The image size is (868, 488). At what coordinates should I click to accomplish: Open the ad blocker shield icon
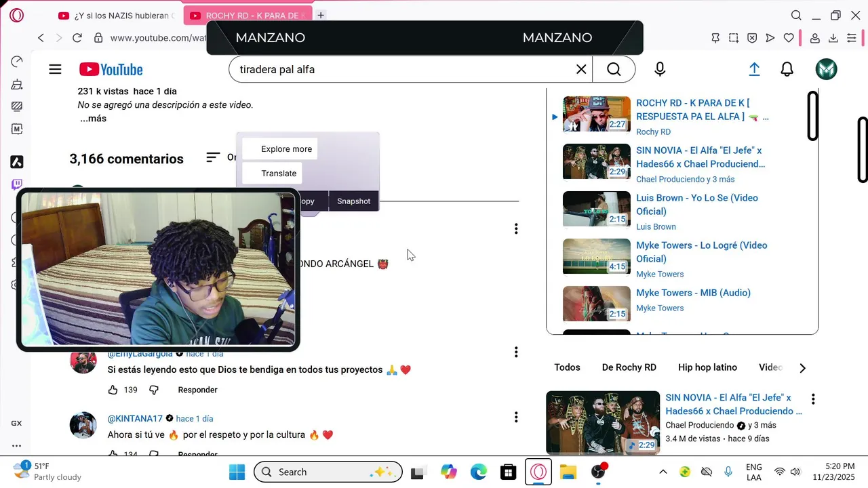pyautogui.click(x=752, y=38)
